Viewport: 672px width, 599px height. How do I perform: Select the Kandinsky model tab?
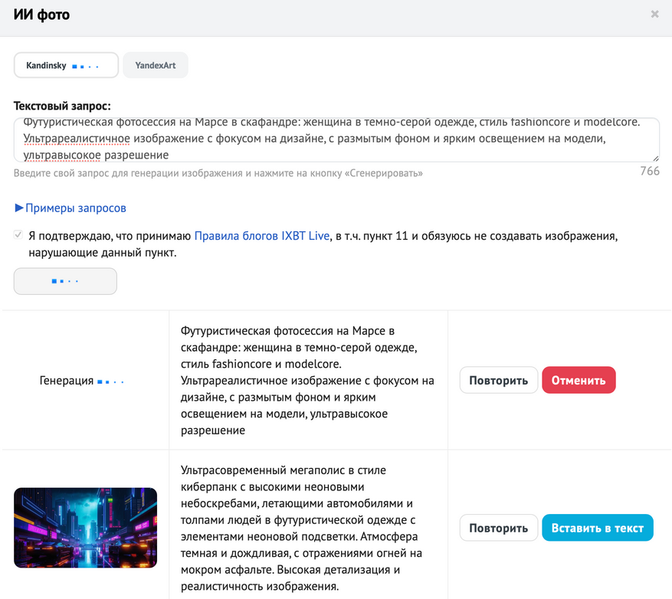click(x=66, y=65)
